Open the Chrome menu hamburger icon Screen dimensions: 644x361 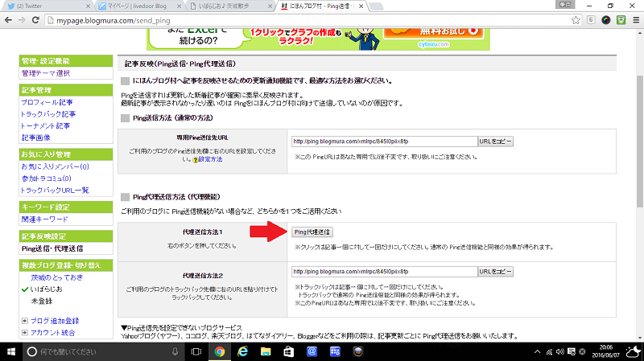coord(636,20)
